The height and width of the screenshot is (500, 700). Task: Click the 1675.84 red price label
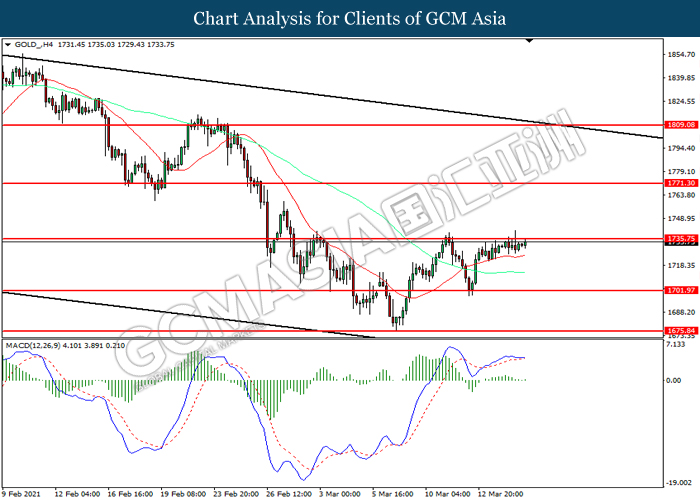click(x=681, y=331)
